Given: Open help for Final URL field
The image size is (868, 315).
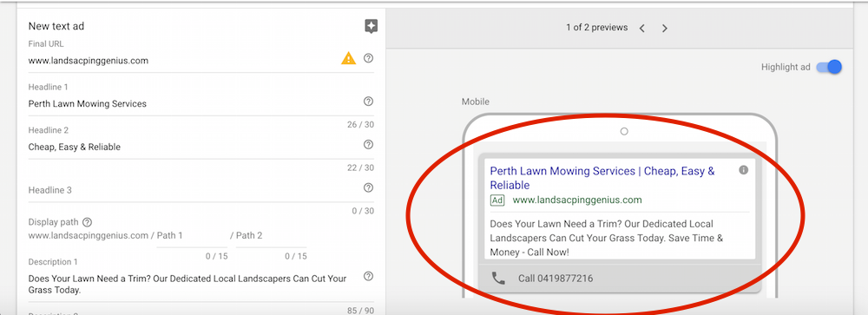Looking at the screenshot, I should [368, 58].
